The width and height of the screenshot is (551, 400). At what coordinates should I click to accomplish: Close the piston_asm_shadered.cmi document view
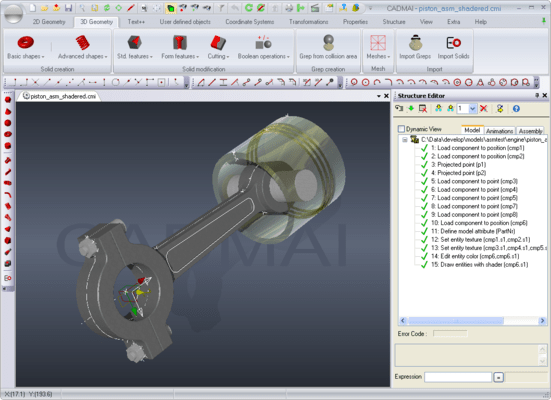386,96
